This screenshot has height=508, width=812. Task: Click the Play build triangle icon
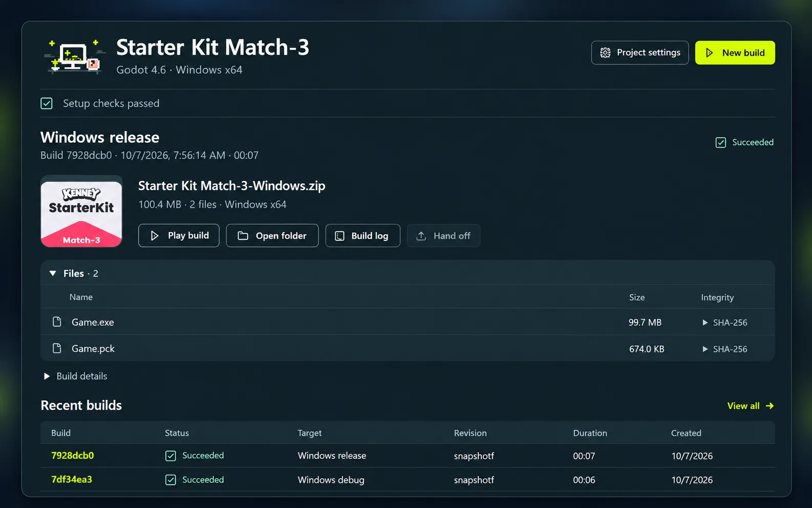[x=155, y=236]
